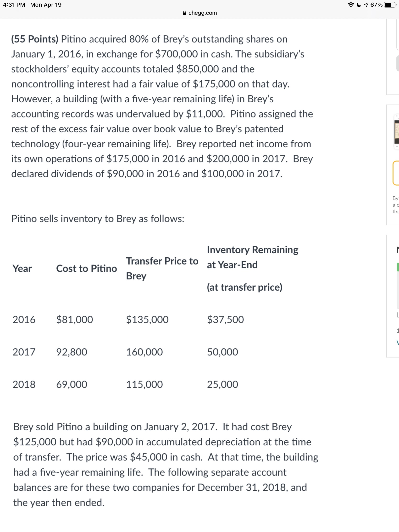Click the lock icon beside chegg.com
399x532 pixels.
184,13
